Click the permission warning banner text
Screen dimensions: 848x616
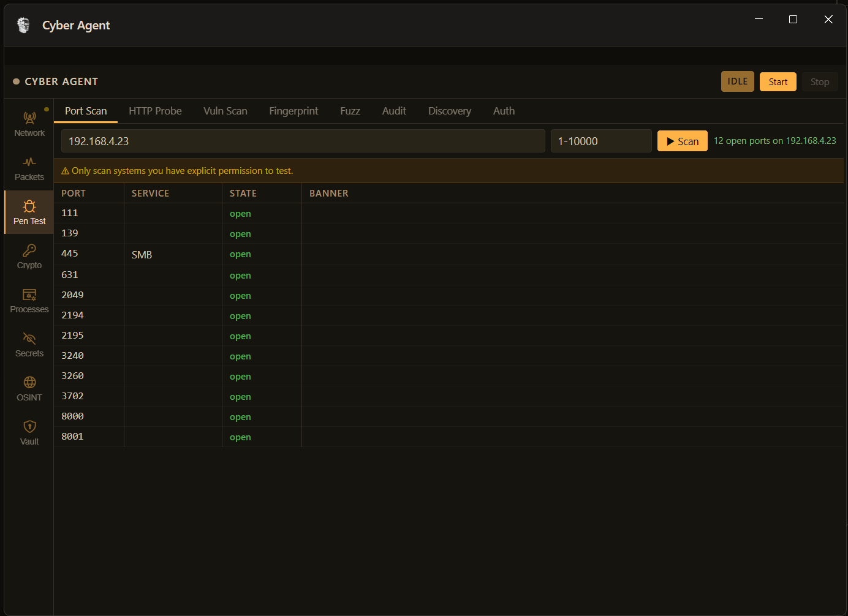183,171
